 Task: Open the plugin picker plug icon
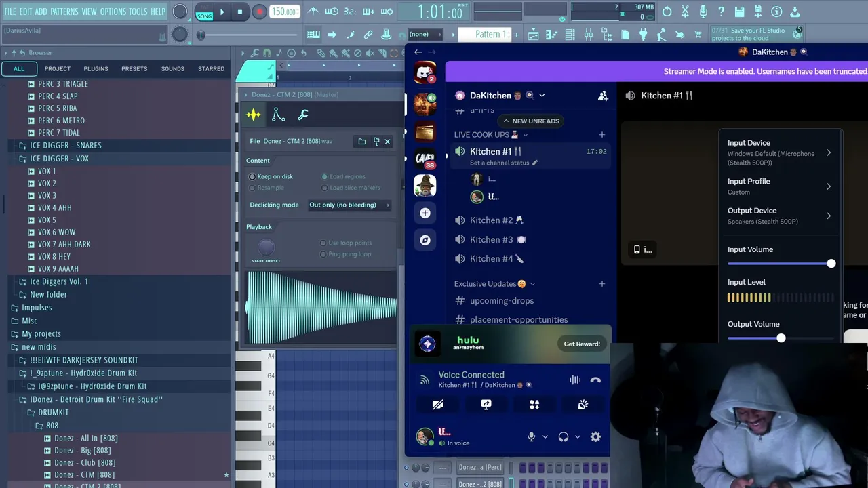tap(643, 35)
